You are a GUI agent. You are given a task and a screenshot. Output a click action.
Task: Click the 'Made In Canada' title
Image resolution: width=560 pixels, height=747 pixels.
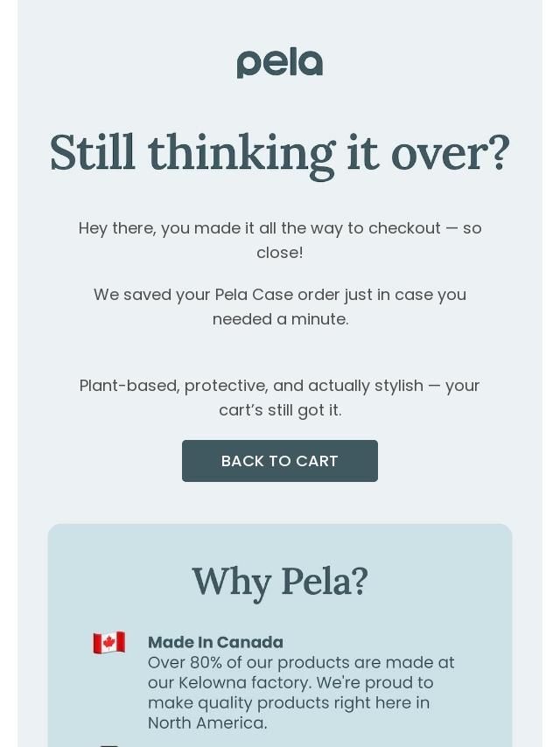coord(215,643)
